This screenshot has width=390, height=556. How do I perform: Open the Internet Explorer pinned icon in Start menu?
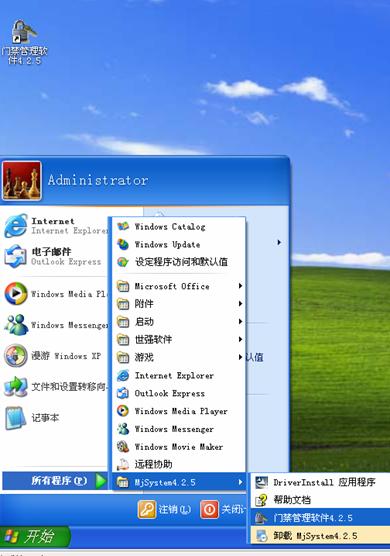click(x=16, y=226)
